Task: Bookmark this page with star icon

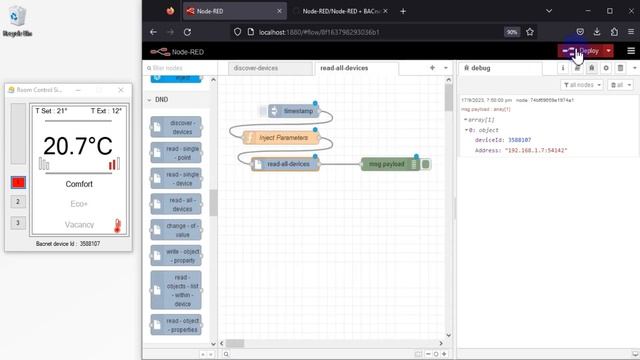Action: [530, 32]
